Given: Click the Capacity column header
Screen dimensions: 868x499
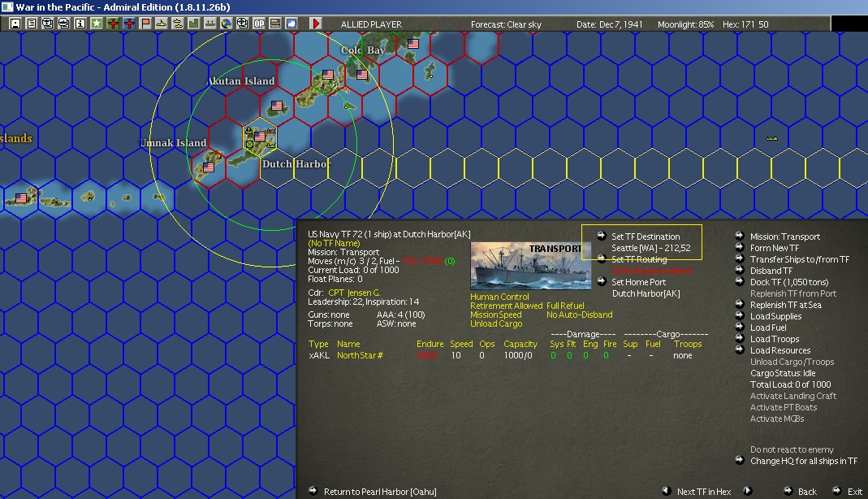Looking at the screenshot, I should coord(520,344).
